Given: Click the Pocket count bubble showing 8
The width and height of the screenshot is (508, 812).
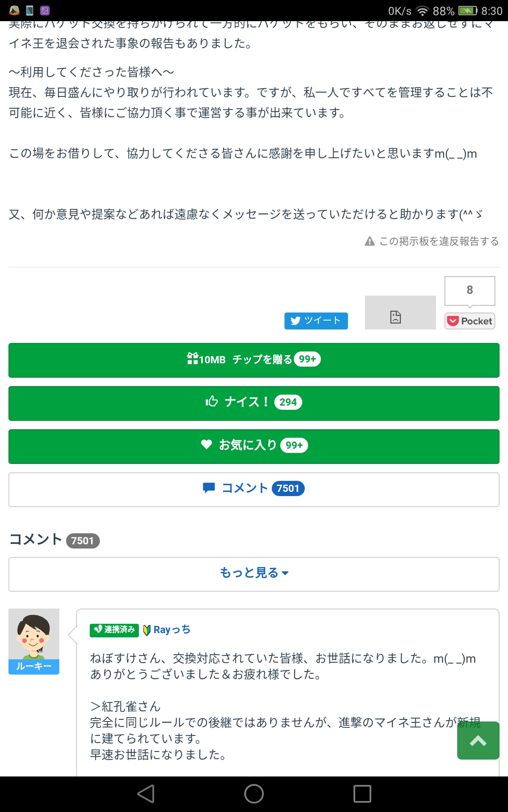Looking at the screenshot, I should tap(469, 290).
